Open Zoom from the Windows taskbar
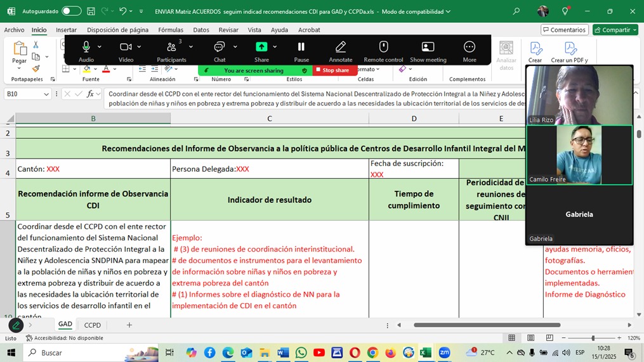644x362 pixels. click(x=444, y=352)
